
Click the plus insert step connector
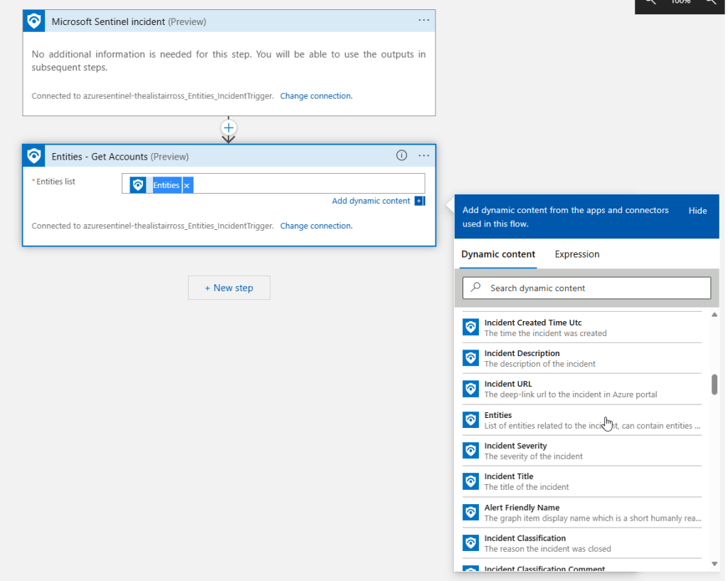point(228,127)
